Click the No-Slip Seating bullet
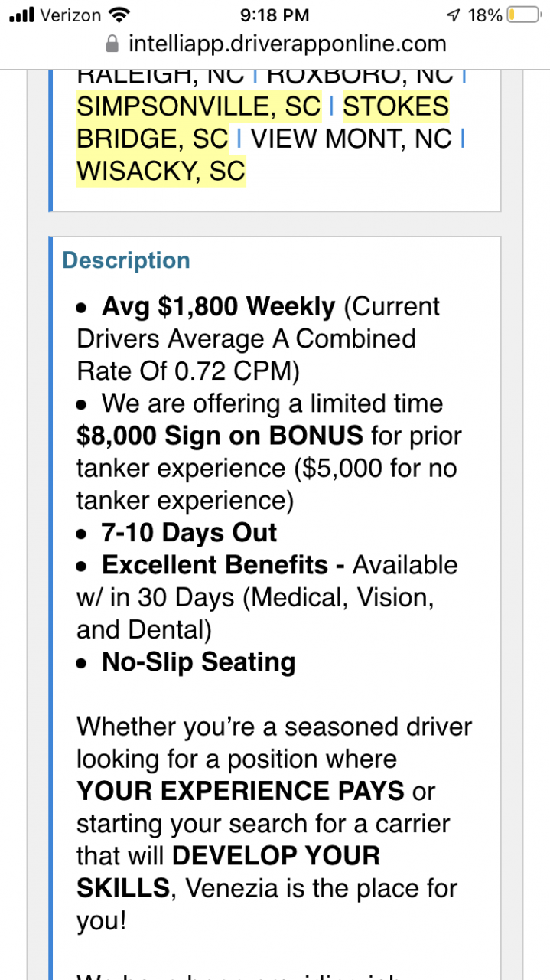This screenshot has width=550, height=980. 198,662
